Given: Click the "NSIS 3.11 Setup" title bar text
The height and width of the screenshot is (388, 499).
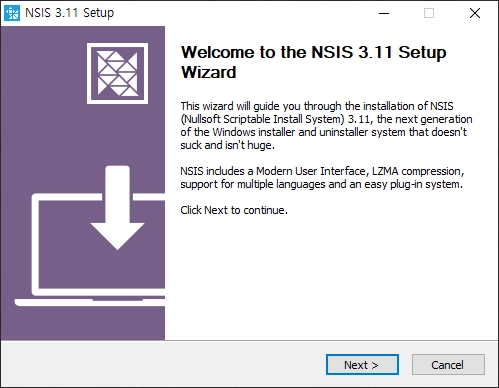Looking at the screenshot, I should [x=69, y=13].
